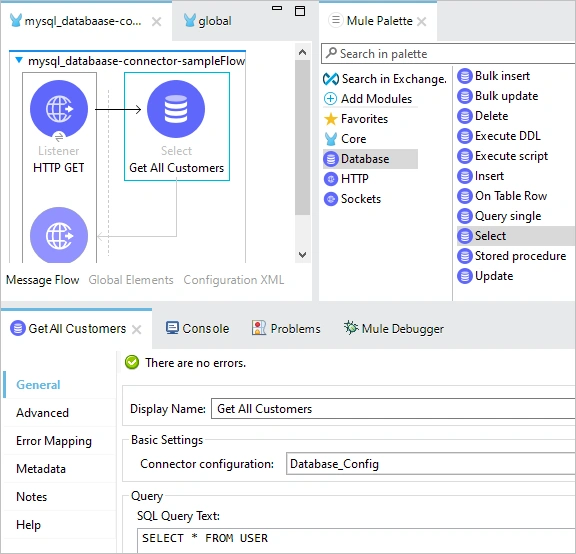This screenshot has width=576, height=554.
Task: Click the Search in palette field
Action: [448, 54]
